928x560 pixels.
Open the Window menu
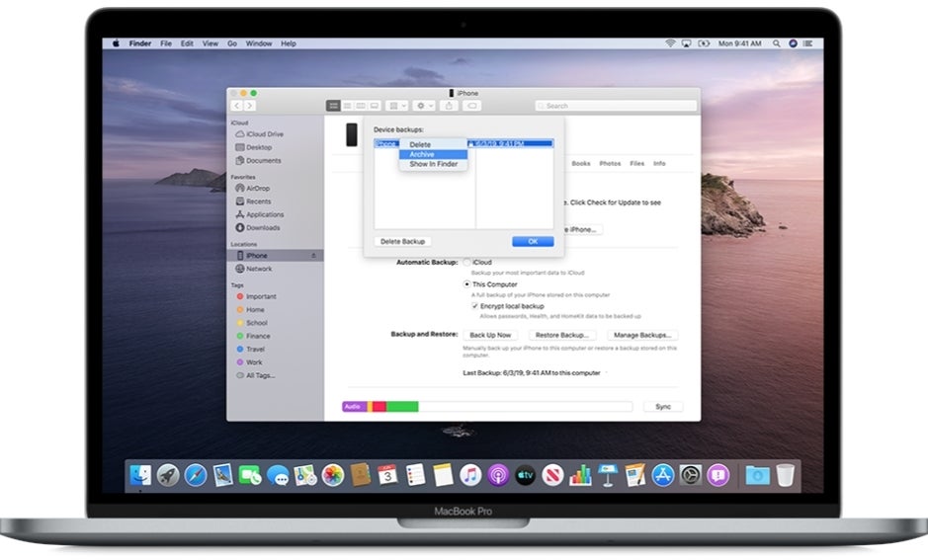tap(259, 43)
